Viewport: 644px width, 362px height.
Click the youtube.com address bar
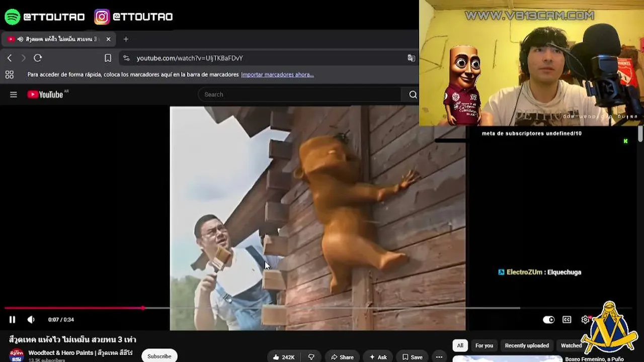tap(269, 58)
